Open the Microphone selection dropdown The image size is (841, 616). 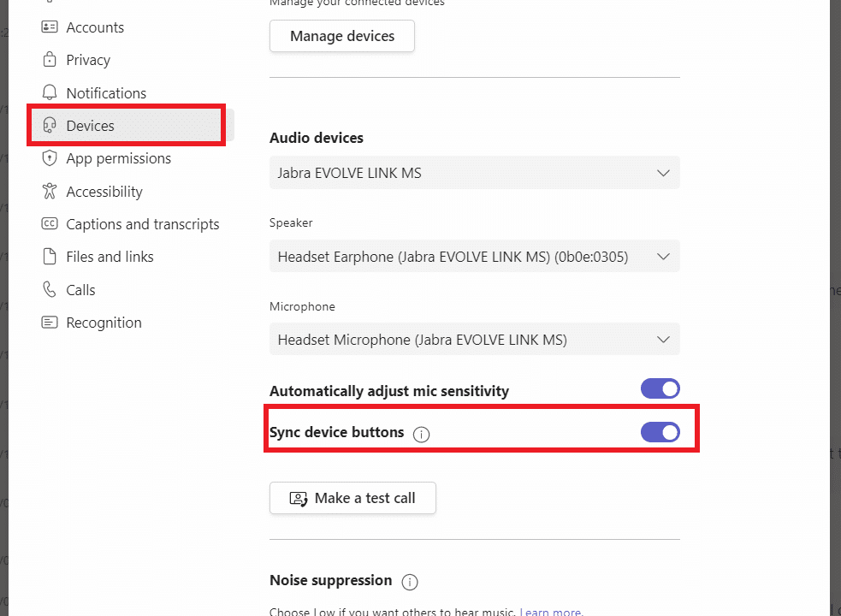click(474, 339)
